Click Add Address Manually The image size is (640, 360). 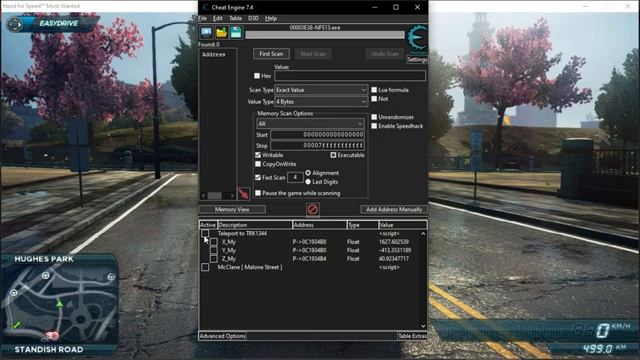394,209
